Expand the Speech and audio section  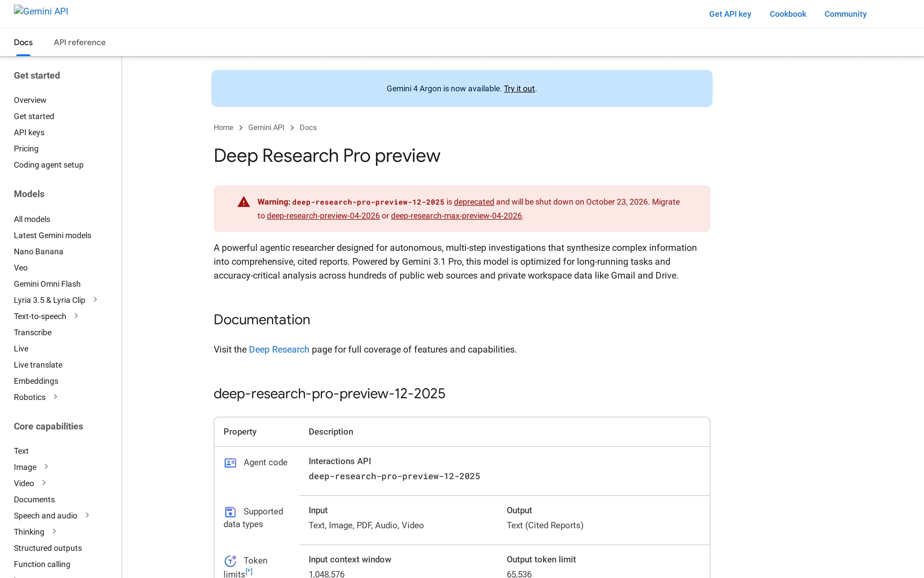point(87,515)
